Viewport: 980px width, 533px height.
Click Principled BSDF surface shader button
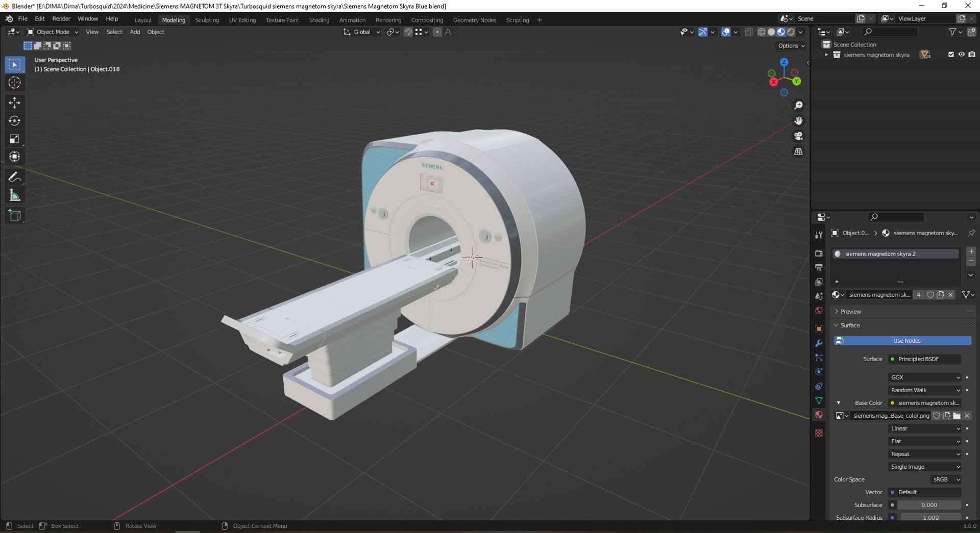tap(925, 359)
